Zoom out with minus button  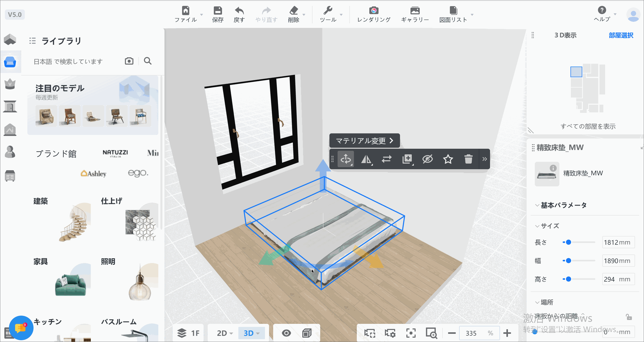(x=452, y=333)
